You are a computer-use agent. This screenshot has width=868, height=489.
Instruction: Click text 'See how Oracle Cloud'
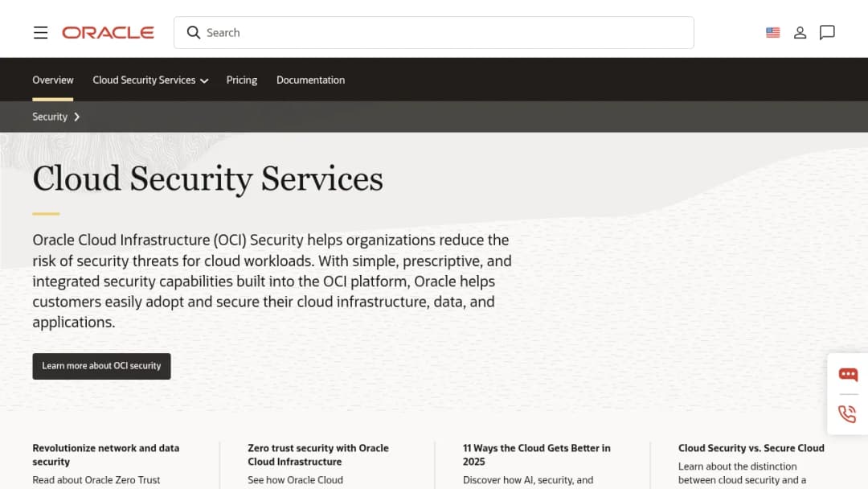(295, 480)
